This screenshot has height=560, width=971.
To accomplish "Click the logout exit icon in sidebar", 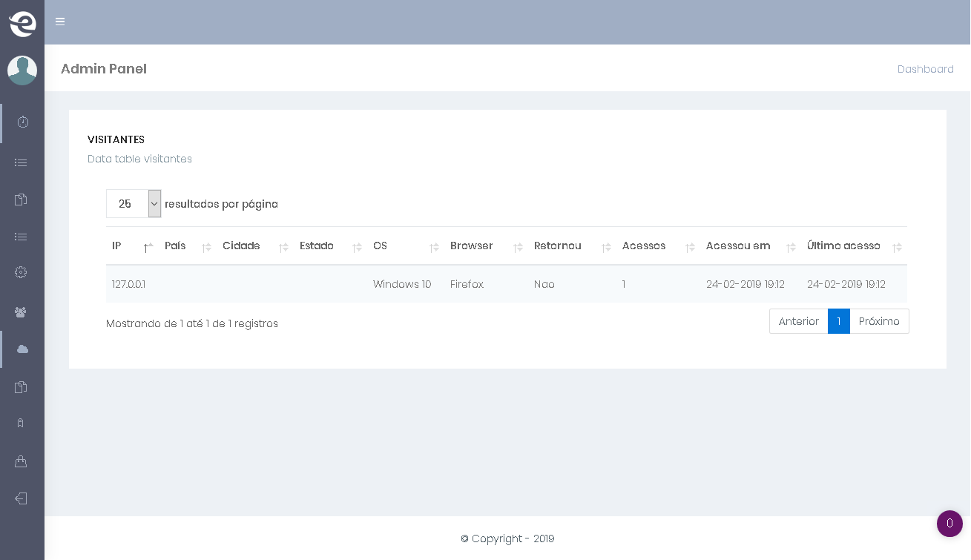I will (x=21, y=498).
